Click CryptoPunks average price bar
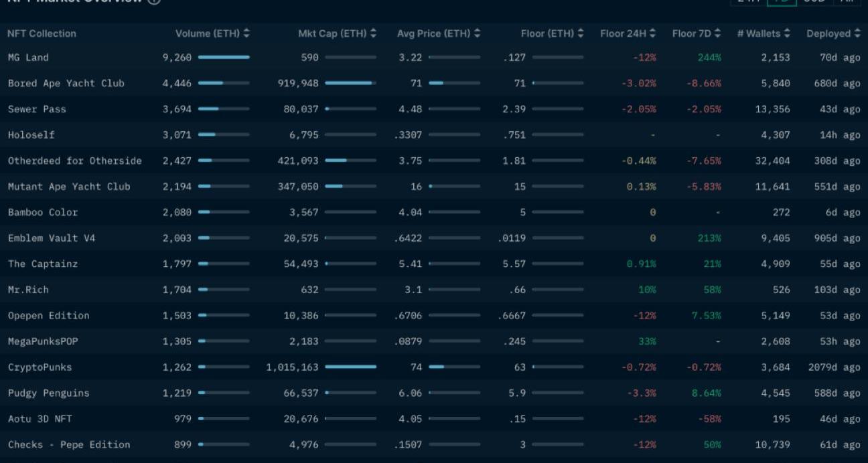 tap(454, 367)
